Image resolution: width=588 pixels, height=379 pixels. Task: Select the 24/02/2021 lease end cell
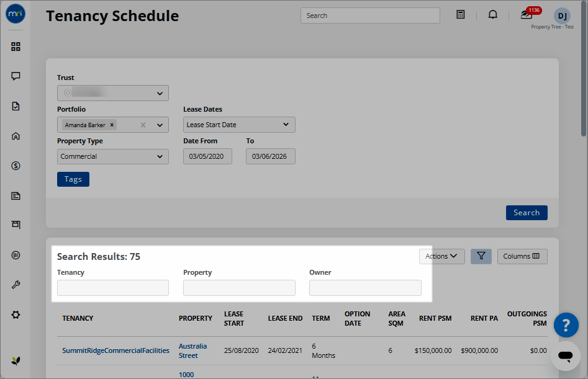[x=285, y=350]
